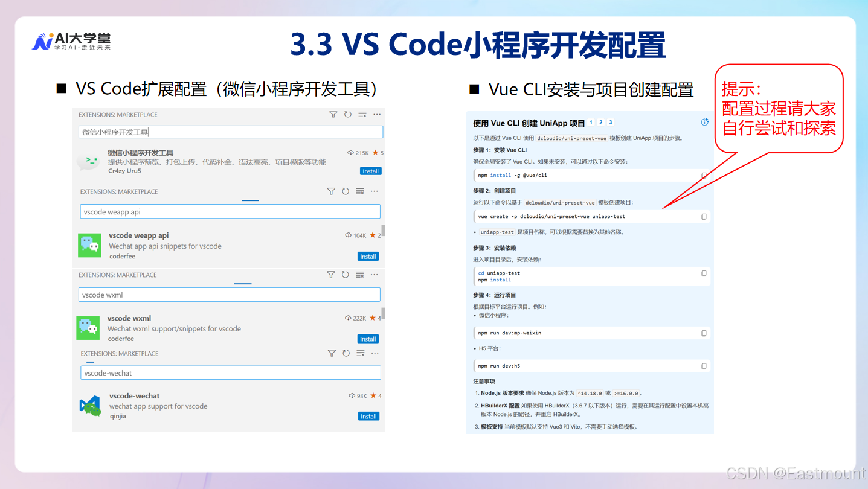
Task: Click the 步骤 2: 创建项目 heading
Action: [x=495, y=191]
